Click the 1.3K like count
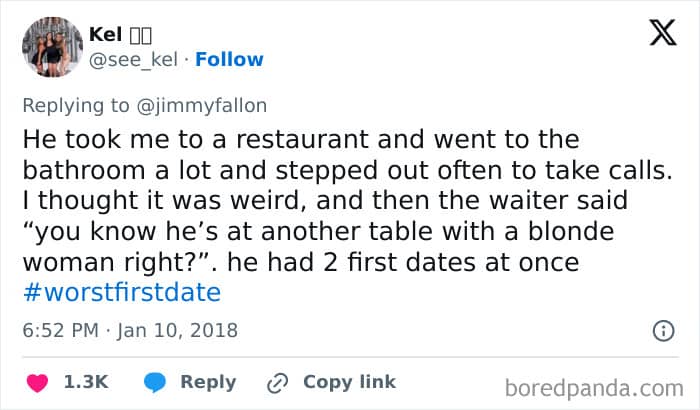Screen dimensions: 700x410 (86, 382)
